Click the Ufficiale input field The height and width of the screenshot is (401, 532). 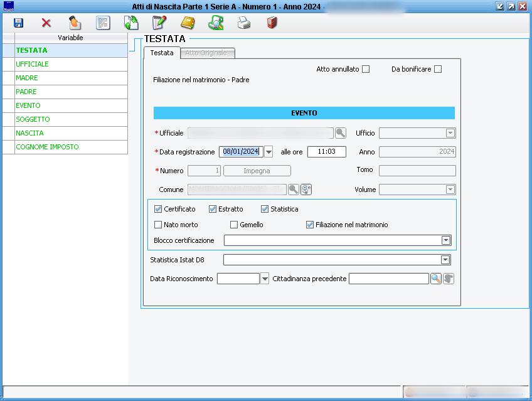pos(260,133)
